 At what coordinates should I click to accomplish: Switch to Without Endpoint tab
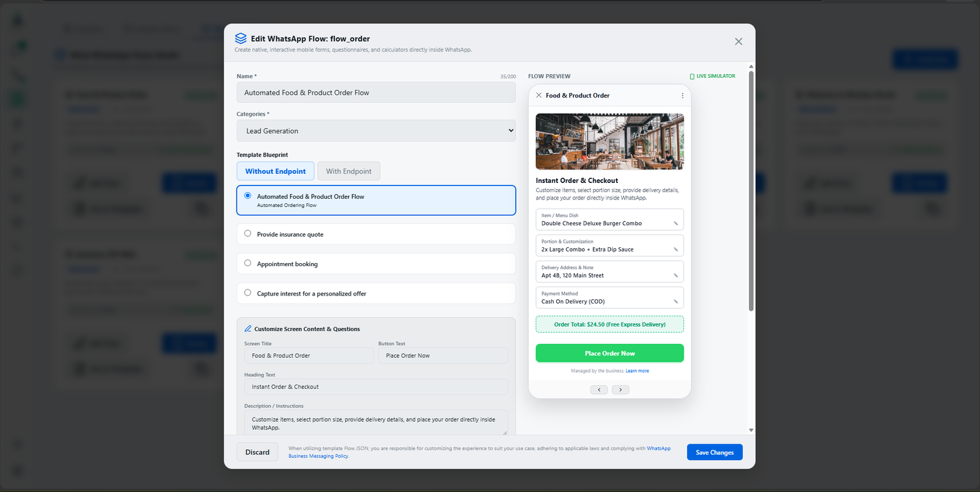[x=276, y=171]
